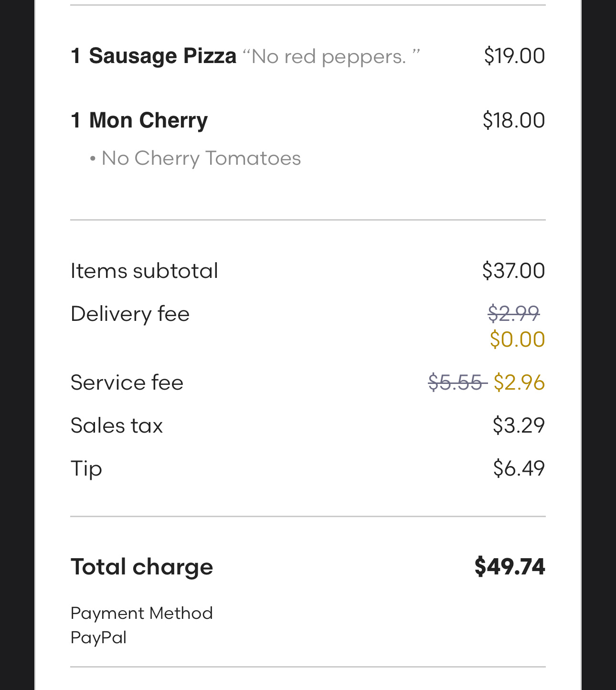The height and width of the screenshot is (690, 616).
Task: Click the discounted $0.00 delivery fee
Action: (x=517, y=340)
